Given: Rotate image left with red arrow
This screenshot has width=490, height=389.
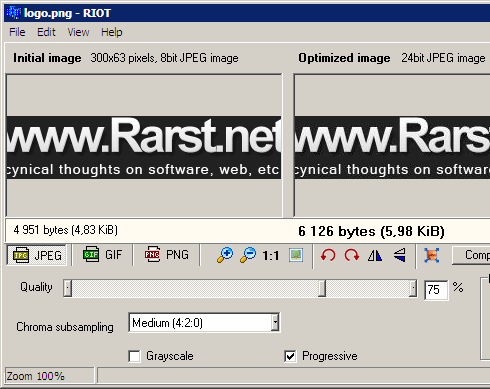Looking at the screenshot, I should click(x=328, y=256).
